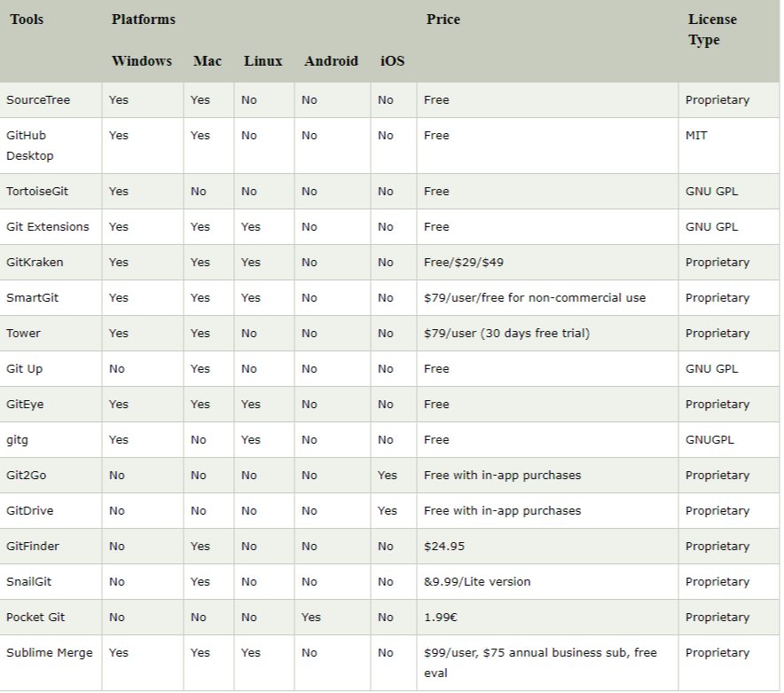Select the GitDrive tool name
Image resolution: width=784 pixels, height=693 pixels.
(x=29, y=511)
